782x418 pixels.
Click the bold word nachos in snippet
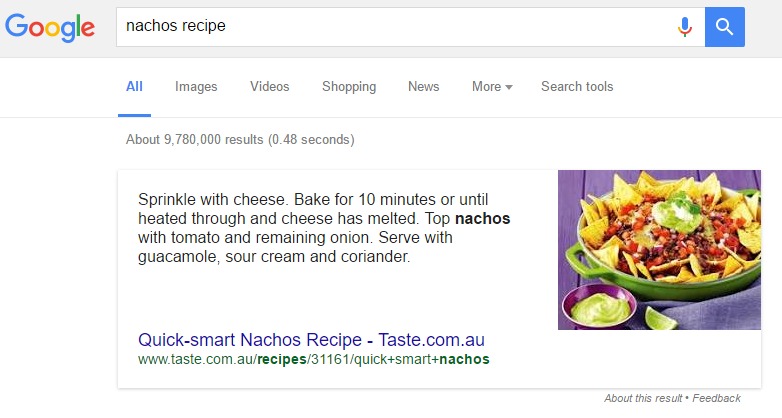point(483,218)
